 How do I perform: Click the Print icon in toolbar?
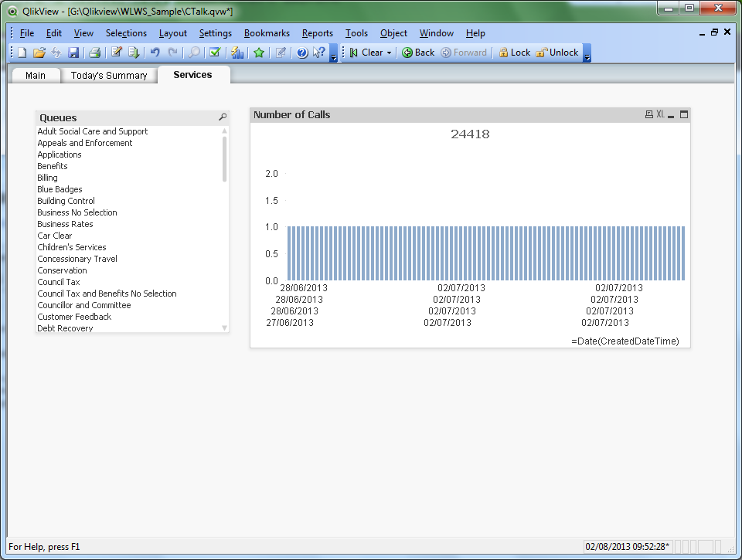coord(94,53)
